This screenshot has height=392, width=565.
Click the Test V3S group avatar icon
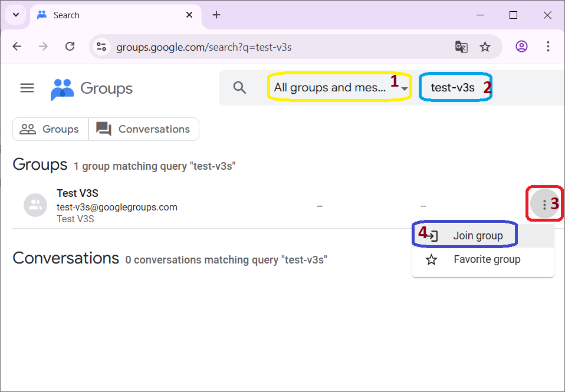click(x=35, y=205)
